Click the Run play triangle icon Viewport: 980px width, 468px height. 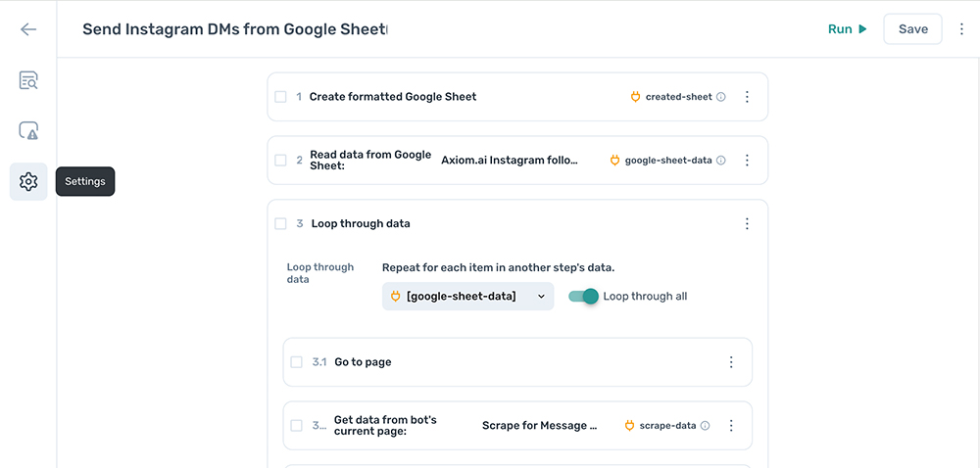[x=862, y=29]
